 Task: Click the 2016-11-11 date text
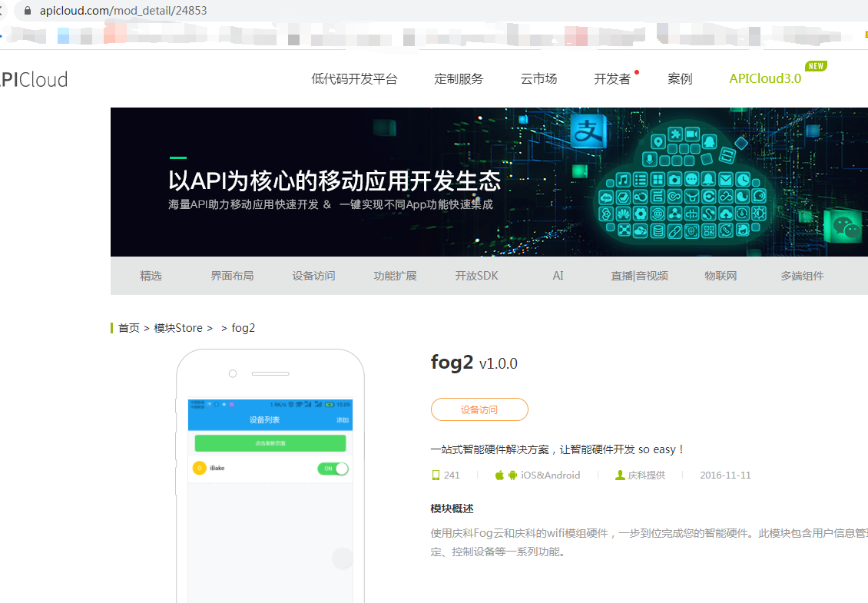pyautogui.click(x=725, y=475)
